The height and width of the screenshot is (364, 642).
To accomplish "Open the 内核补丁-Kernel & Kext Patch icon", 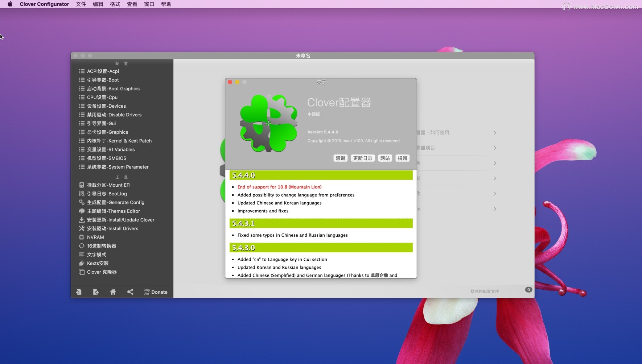I will (82, 141).
